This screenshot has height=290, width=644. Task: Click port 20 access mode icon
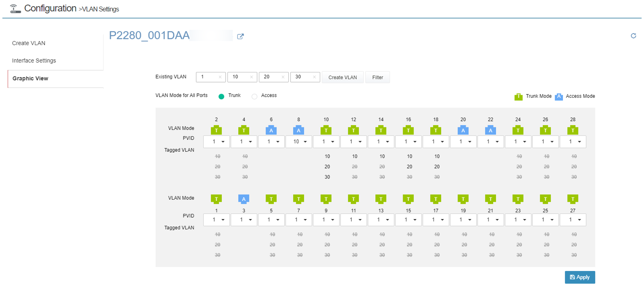tap(463, 130)
